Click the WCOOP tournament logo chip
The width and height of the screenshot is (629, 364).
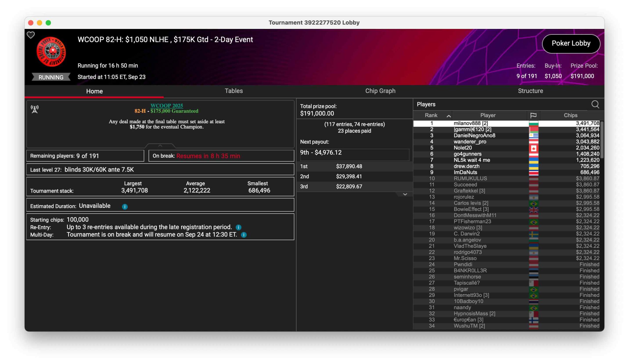[x=51, y=52]
